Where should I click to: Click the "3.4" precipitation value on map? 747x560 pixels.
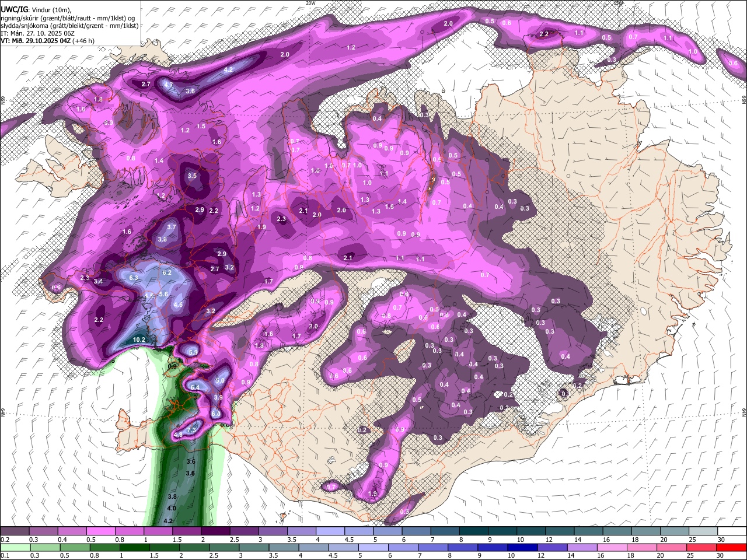pyautogui.click(x=98, y=282)
